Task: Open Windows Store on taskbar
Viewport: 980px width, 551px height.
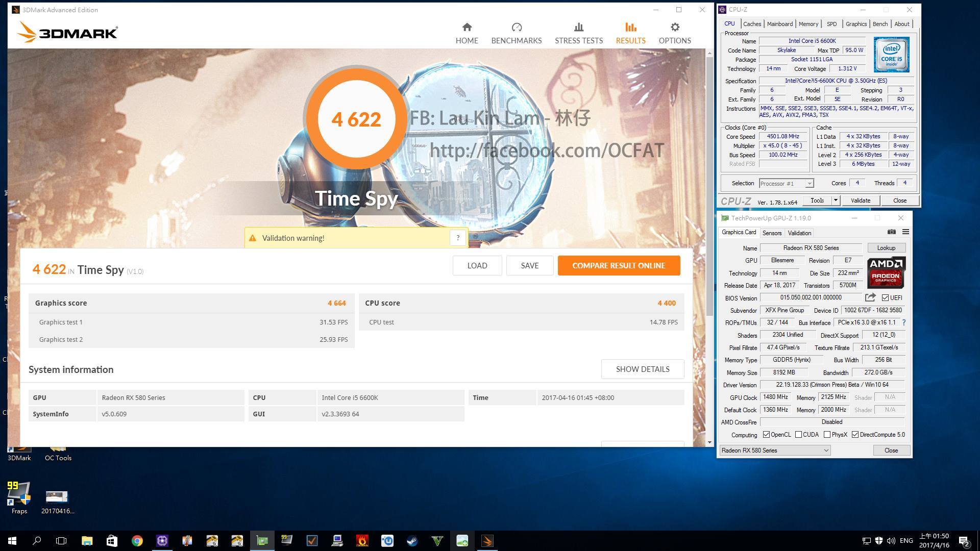Action: coord(112,541)
